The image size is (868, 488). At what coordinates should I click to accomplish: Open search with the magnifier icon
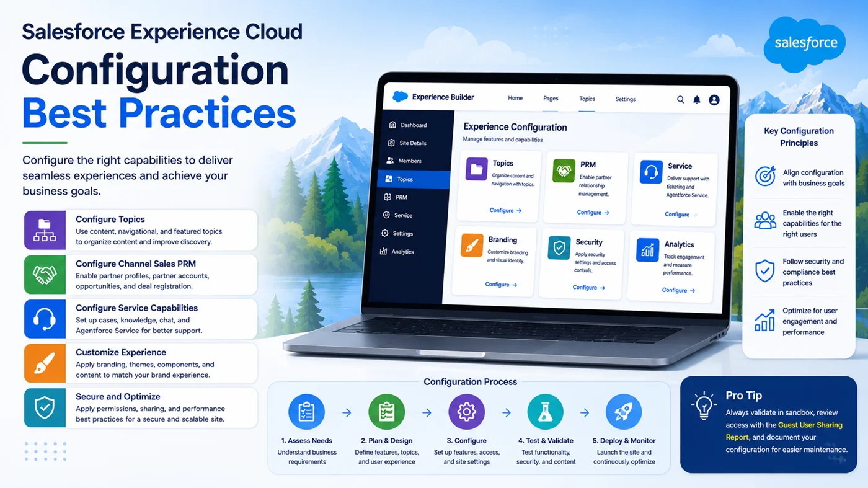[680, 99]
